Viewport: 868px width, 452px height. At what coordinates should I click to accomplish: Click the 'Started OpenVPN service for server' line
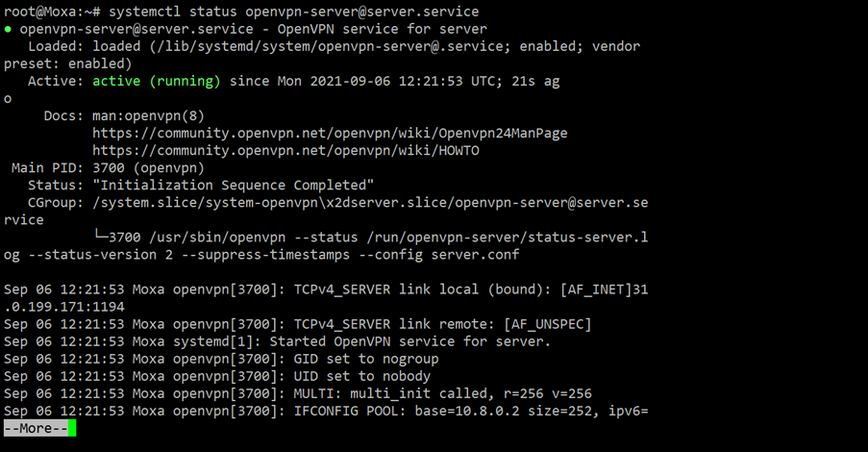click(x=278, y=341)
